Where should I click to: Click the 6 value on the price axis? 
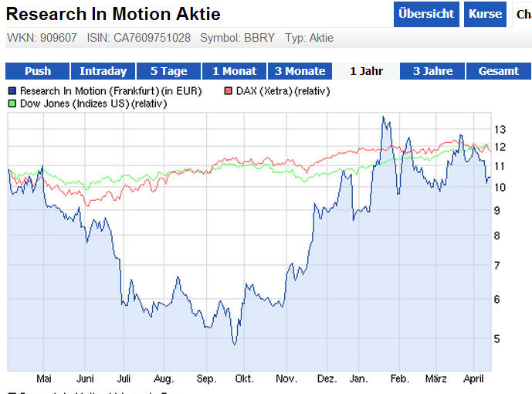[x=497, y=299]
